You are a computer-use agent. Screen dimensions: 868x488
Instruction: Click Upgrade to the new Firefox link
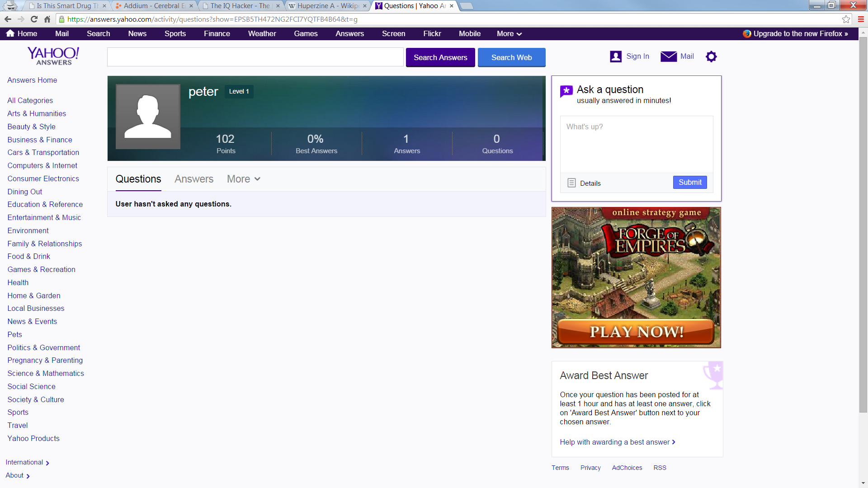pos(801,34)
